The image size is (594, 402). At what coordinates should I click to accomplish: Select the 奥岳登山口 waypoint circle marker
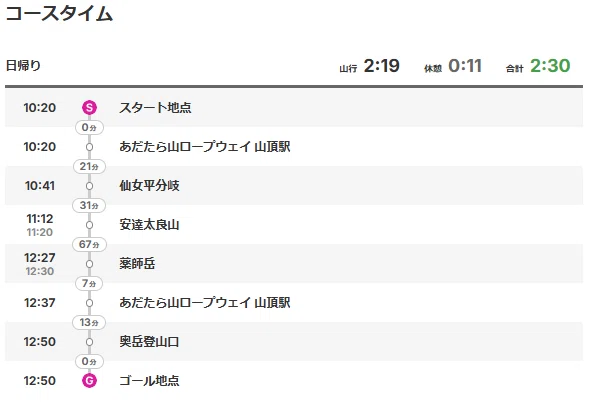click(89, 342)
